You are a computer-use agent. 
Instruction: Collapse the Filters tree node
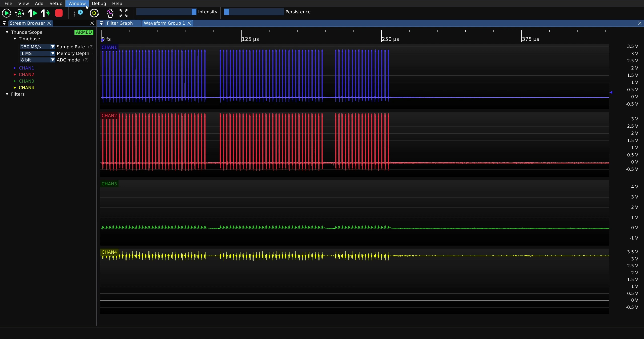point(7,94)
